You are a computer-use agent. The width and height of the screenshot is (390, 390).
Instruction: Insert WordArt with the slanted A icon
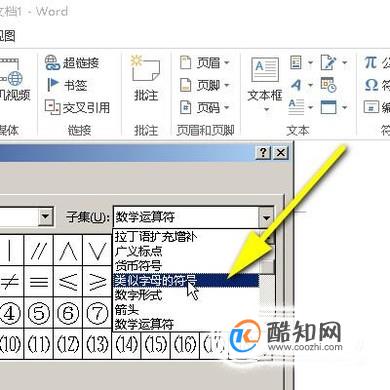[x=296, y=85]
